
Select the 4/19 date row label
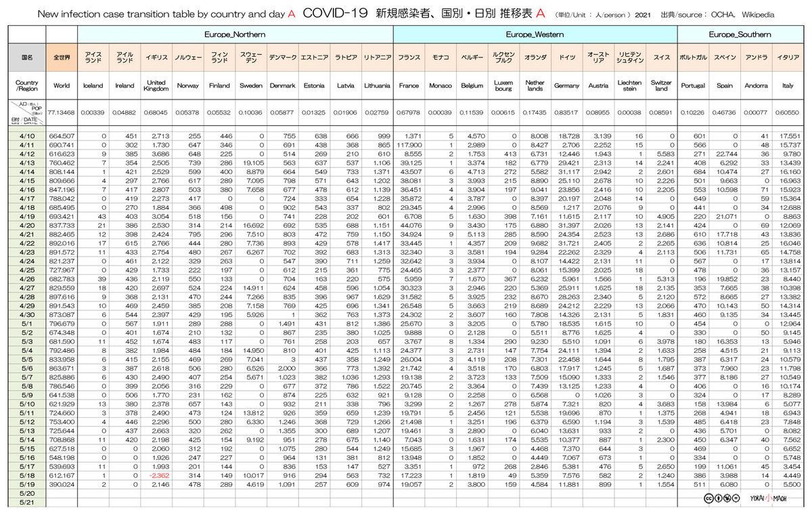tap(26, 215)
